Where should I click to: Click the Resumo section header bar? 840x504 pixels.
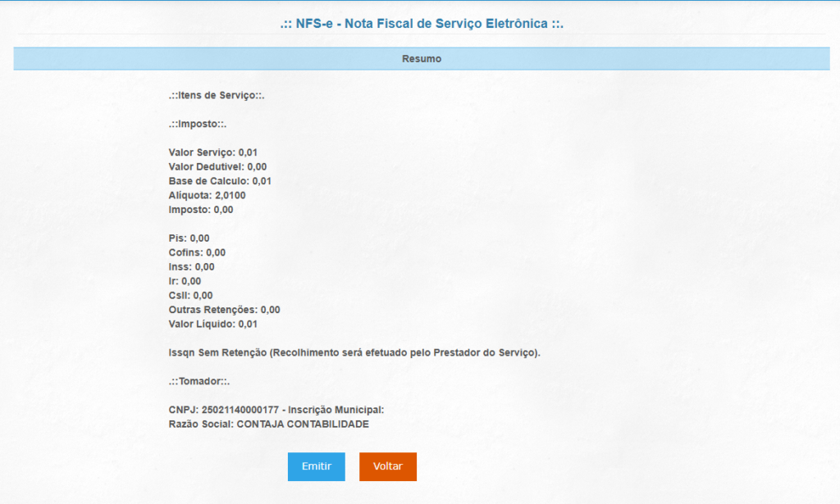pos(422,59)
